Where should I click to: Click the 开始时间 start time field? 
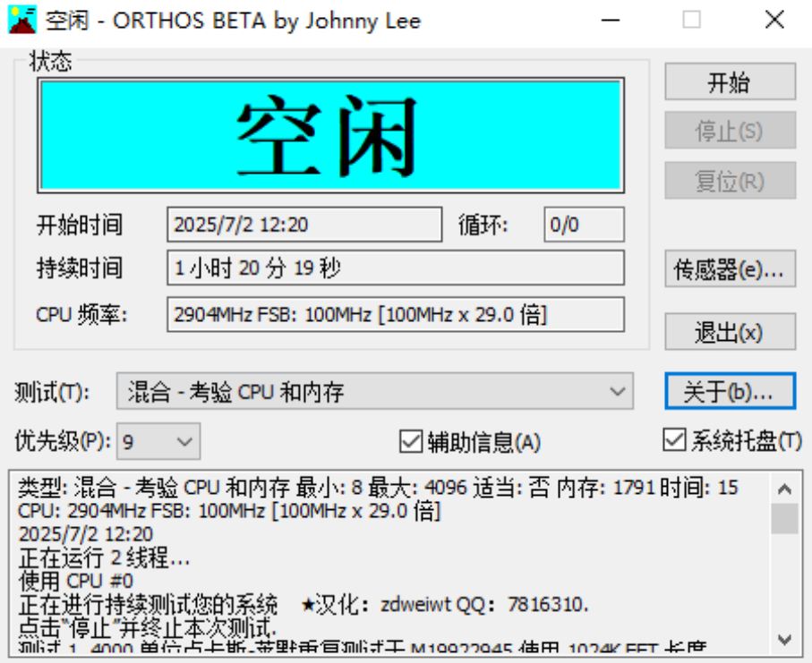304,225
